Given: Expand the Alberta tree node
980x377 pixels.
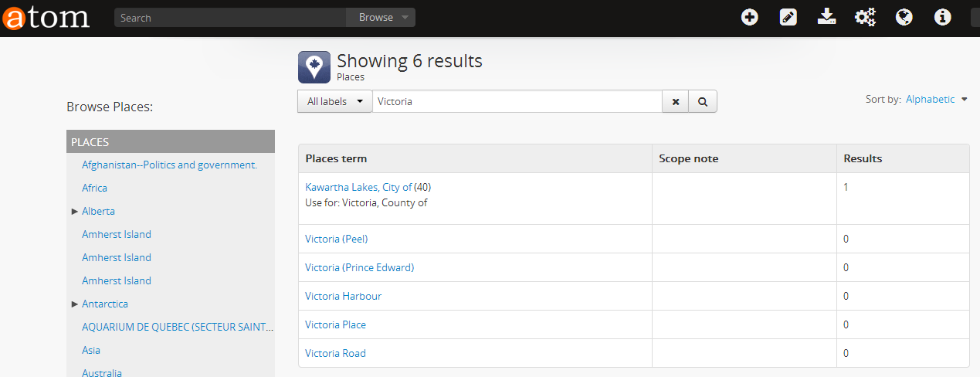Looking at the screenshot, I should pyautogui.click(x=75, y=211).
